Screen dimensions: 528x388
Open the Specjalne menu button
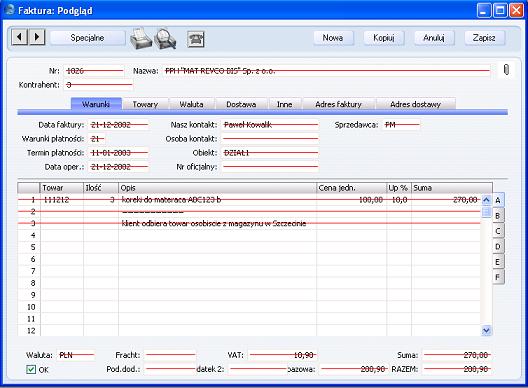[x=87, y=38]
